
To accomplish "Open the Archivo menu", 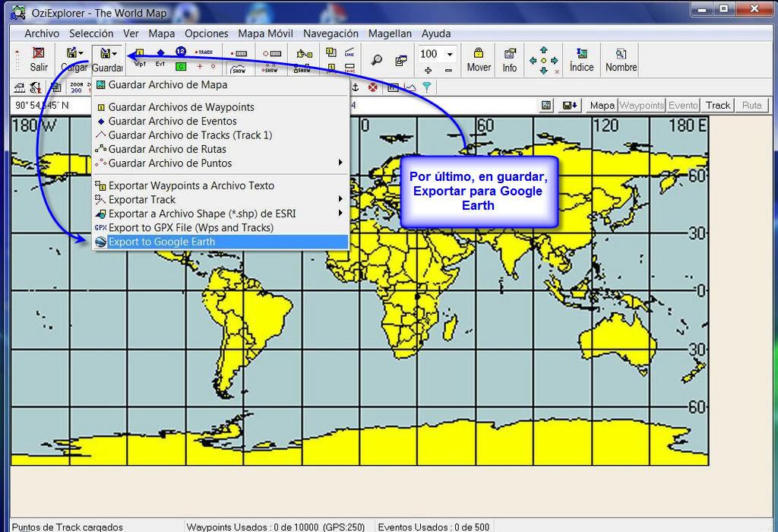I will click(x=42, y=33).
